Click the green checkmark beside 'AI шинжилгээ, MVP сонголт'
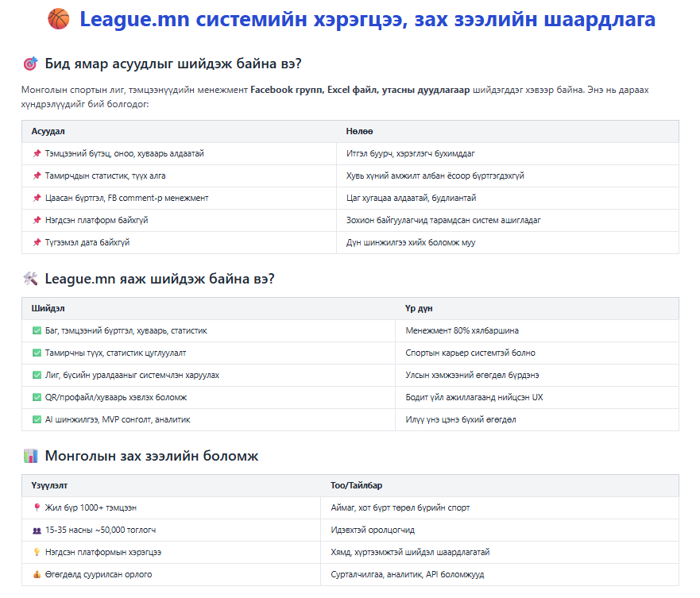The height and width of the screenshot is (598, 700). tap(37, 419)
